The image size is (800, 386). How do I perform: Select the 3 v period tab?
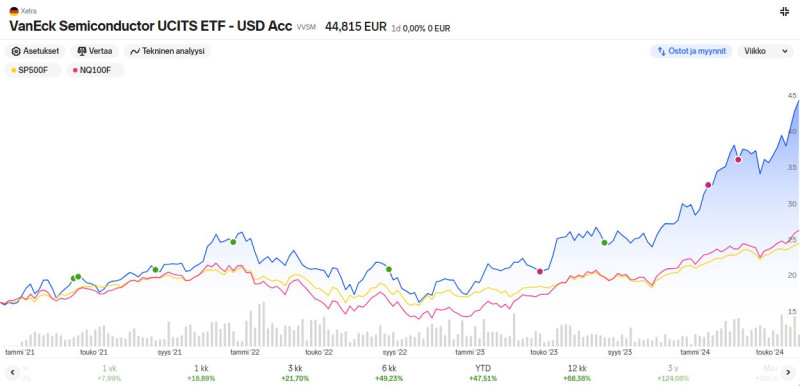(x=673, y=373)
